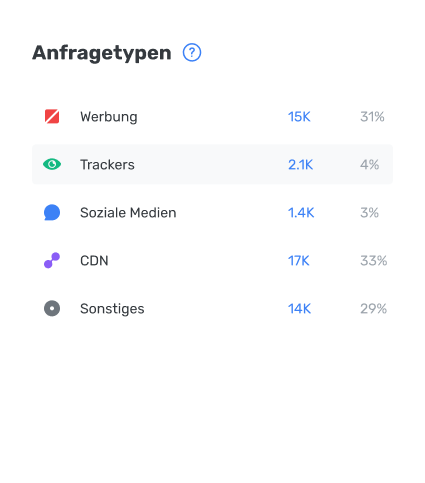425x483 pixels.
Task: Click the purple CDN nodes icon
Action: point(52,260)
